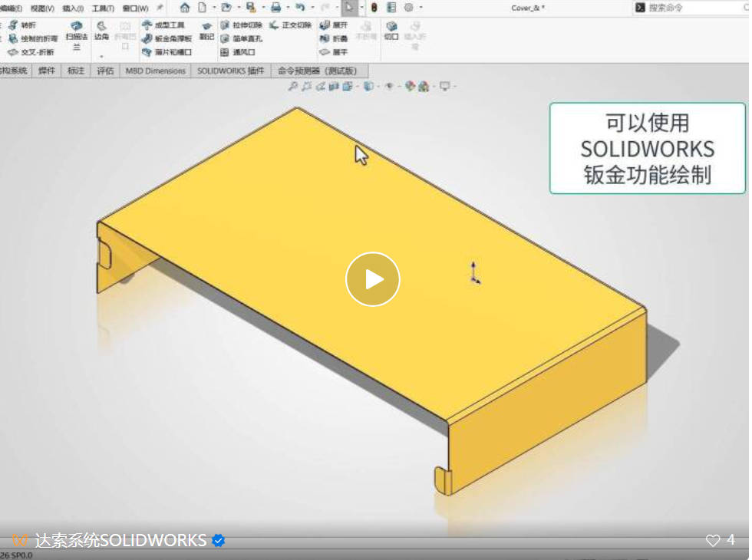Expand the dropdown next to the Open icon
Screen dimensions: 752x560
point(239,7)
